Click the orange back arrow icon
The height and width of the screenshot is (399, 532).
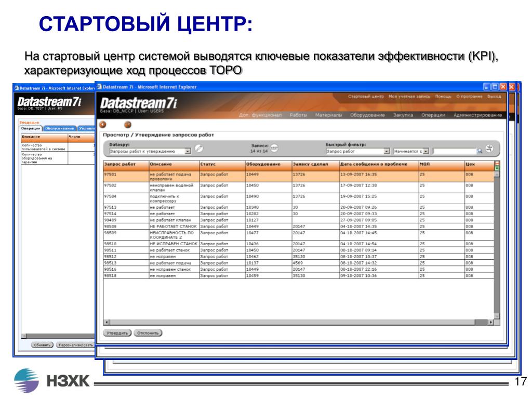pos(102,125)
